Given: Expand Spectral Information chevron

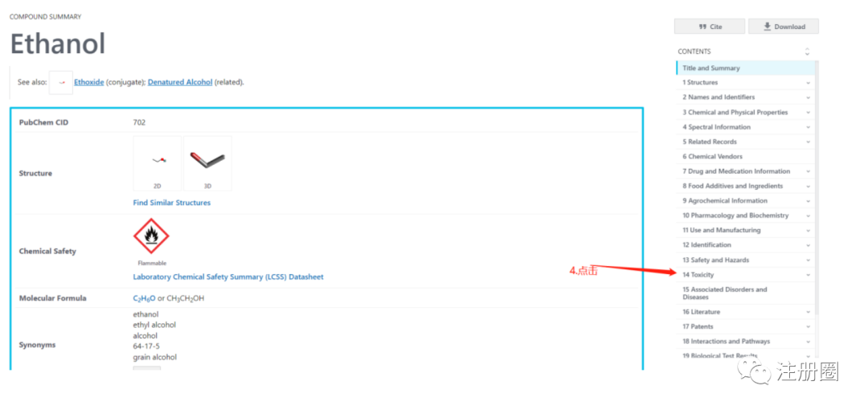Looking at the screenshot, I should click(x=809, y=128).
